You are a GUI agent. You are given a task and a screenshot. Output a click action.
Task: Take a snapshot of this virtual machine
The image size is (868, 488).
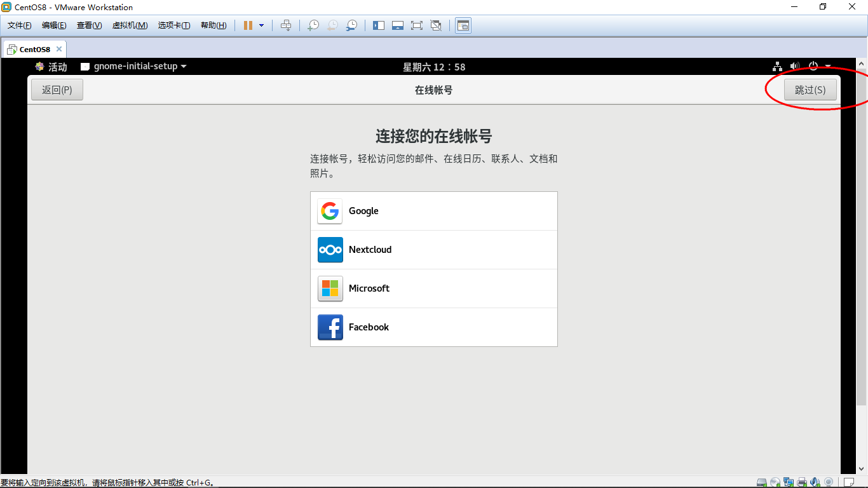point(313,25)
